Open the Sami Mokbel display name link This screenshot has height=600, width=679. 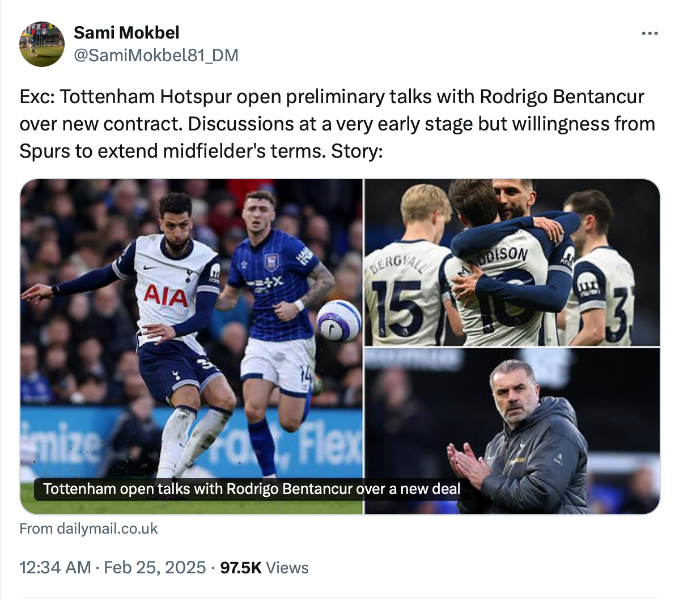click(x=126, y=33)
